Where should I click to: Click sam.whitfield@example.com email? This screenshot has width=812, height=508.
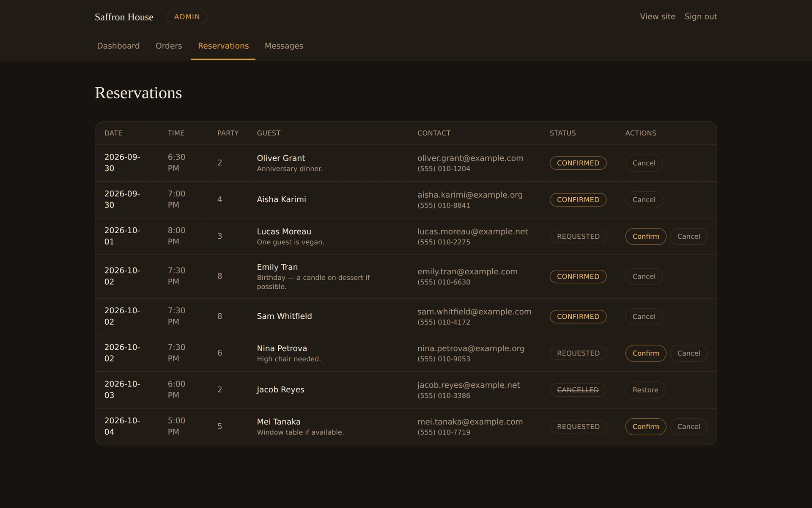click(474, 312)
